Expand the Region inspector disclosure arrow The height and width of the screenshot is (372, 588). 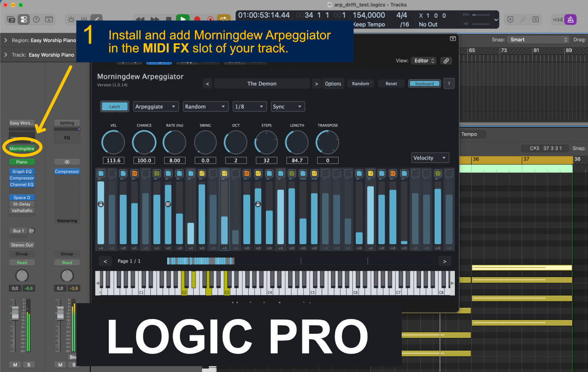coord(6,40)
